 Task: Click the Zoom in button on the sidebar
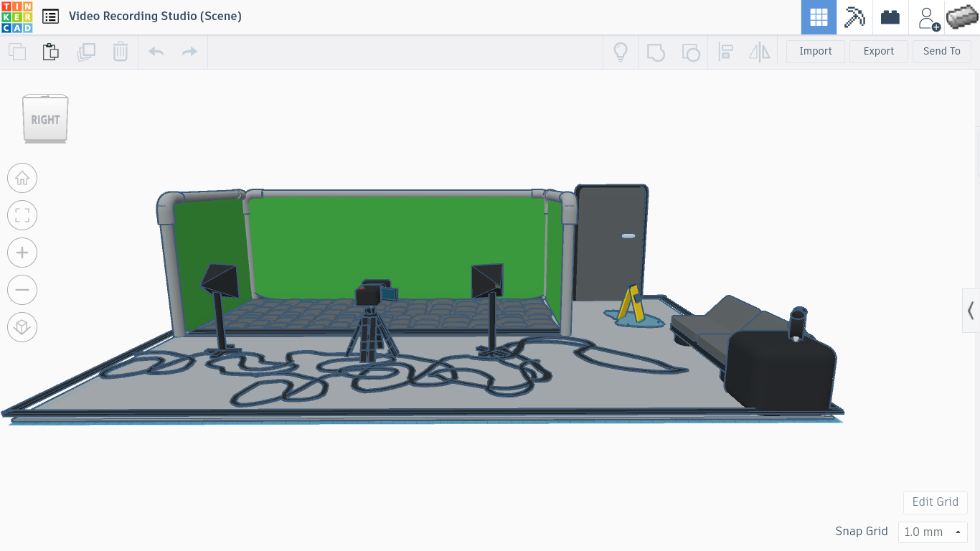22,253
